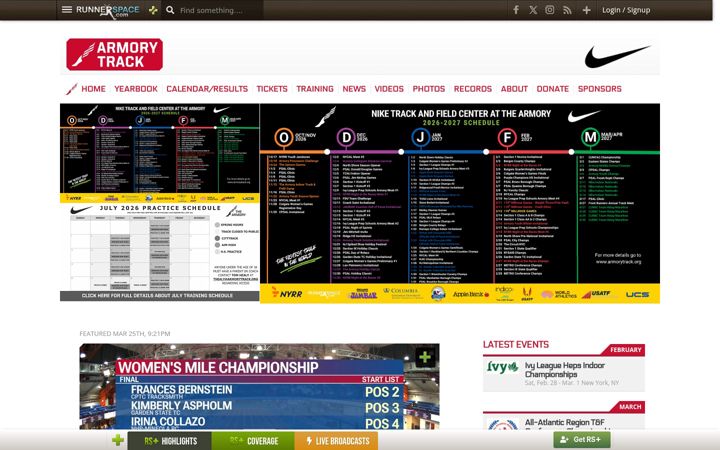Click the green plus sparkle icon by RunnerSpace logo
The height and width of the screenshot is (450, 720).
(153, 10)
